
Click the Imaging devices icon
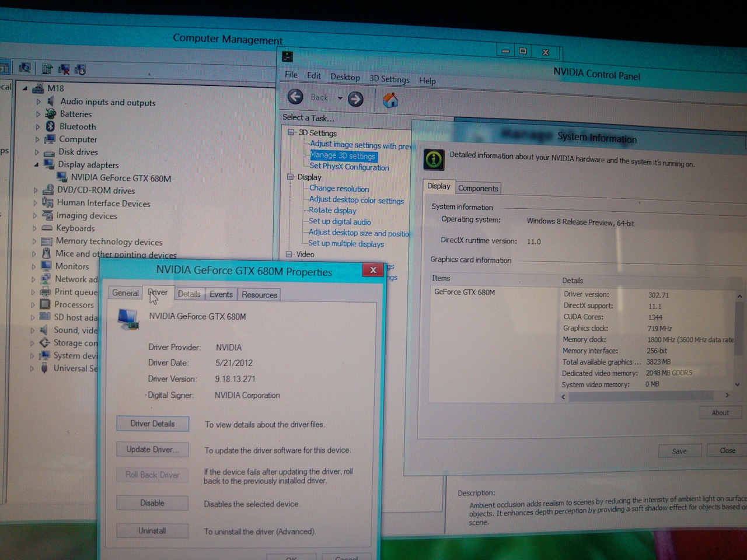tap(47, 215)
